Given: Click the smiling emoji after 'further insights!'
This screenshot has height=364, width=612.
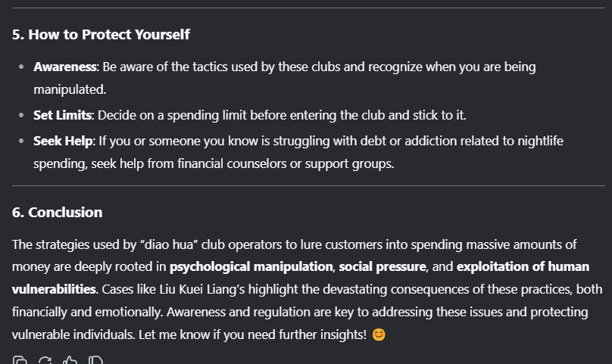Looking at the screenshot, I should click(379, 334).
